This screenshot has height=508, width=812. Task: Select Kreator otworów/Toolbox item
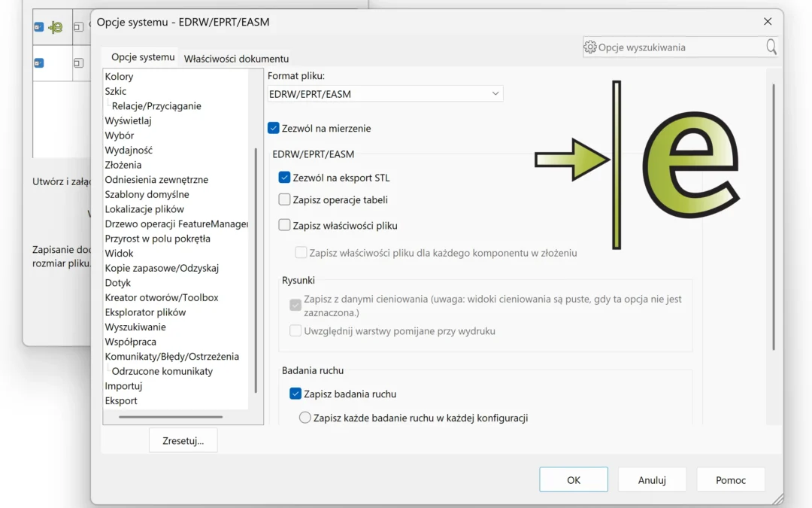tap(162, 297)
